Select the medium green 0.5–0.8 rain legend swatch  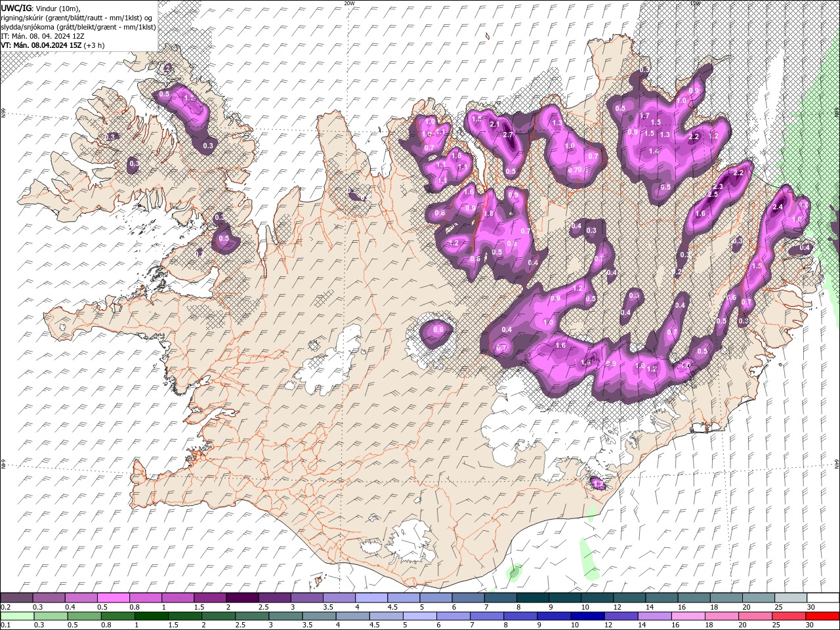pos(85,616)
